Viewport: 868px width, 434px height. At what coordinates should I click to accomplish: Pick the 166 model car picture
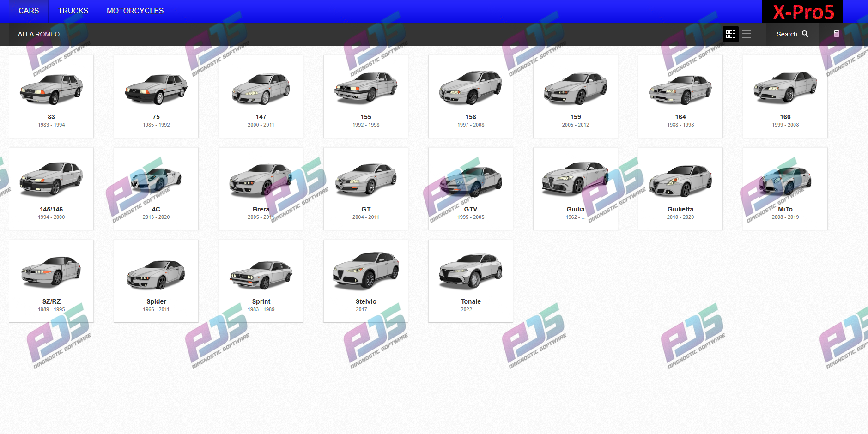tap(785, 87)
